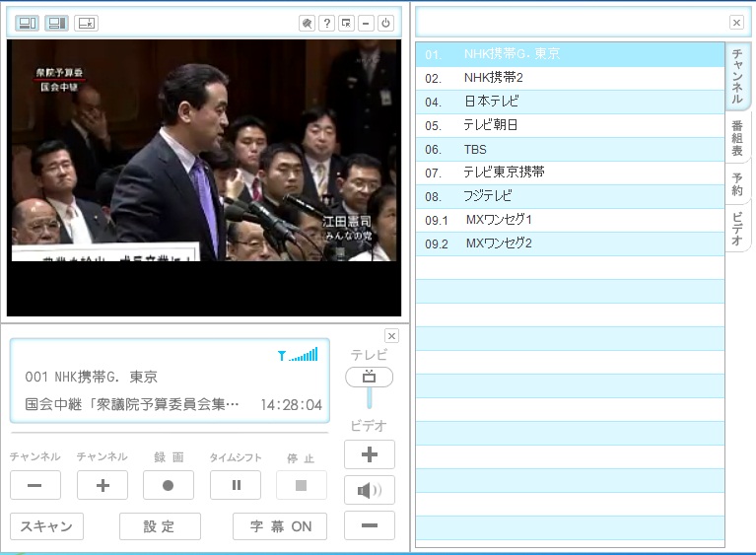Toggle the TV/Video (テレビ/ビデオ) mode switch
This screenshot has width=756, height=555.
(370, 378)
